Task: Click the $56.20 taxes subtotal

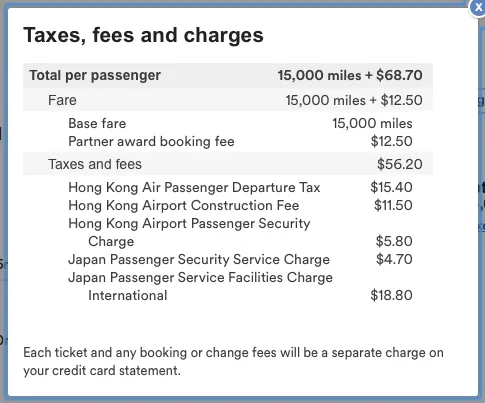Action: pos(400,164)
